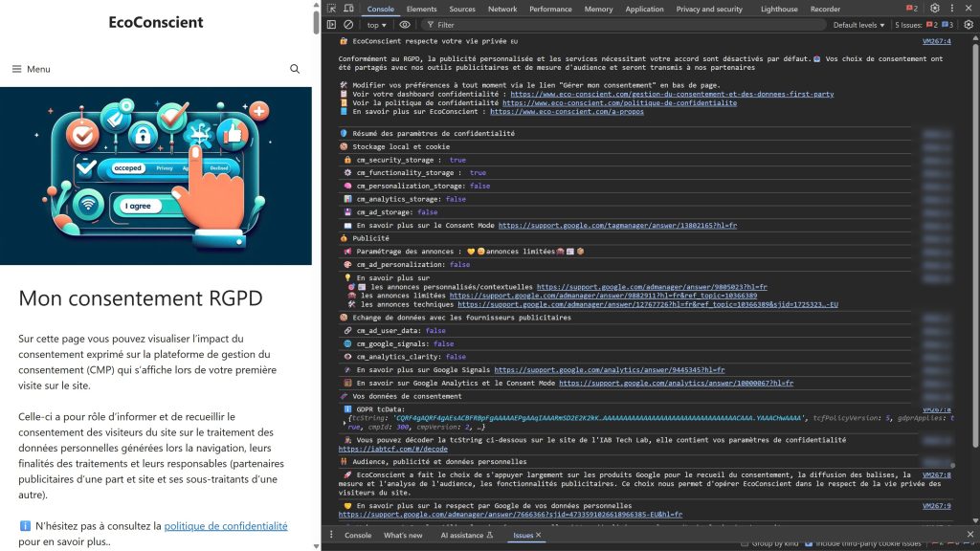Click the search magnifier on EcoConscient page
Viewport: 980px width, 551px height.
tap(295, 69)
